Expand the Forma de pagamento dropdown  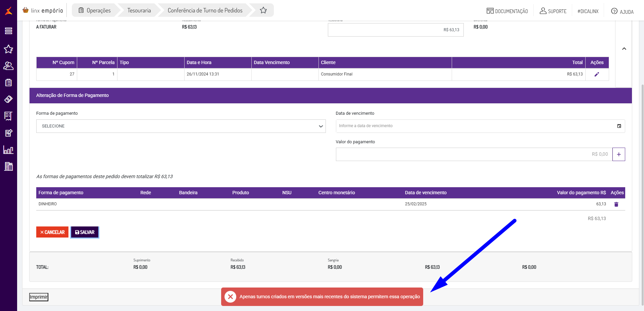tap(181, 126)
